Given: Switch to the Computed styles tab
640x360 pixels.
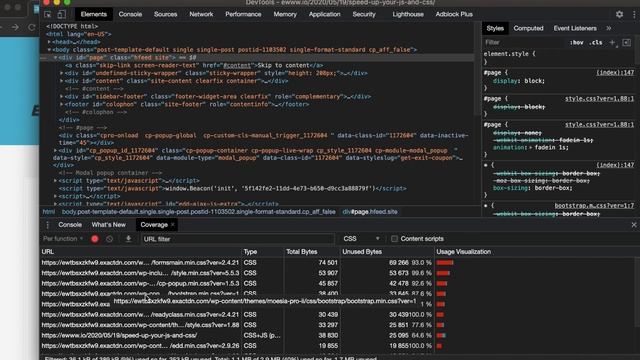Looking at the screenshot, I should tap(528, 28).
